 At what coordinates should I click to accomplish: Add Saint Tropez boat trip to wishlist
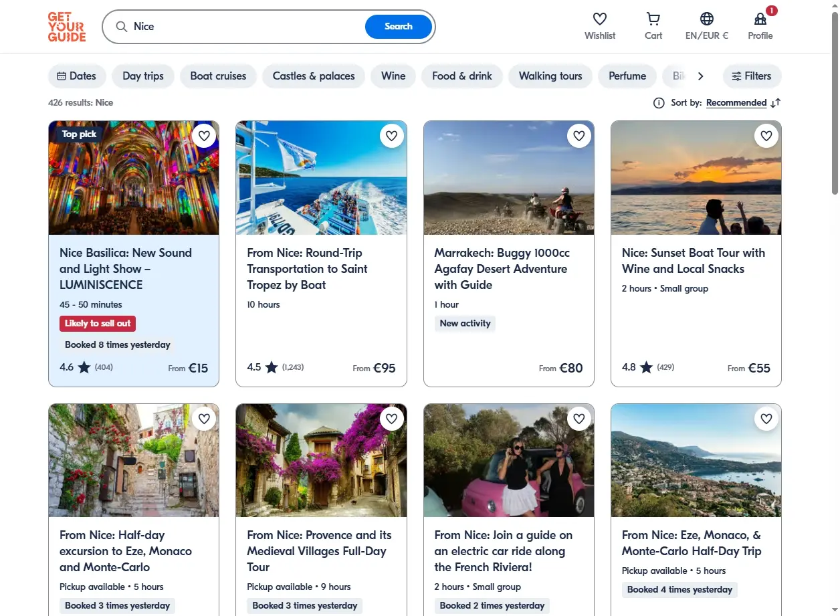[x=392, y=136]
